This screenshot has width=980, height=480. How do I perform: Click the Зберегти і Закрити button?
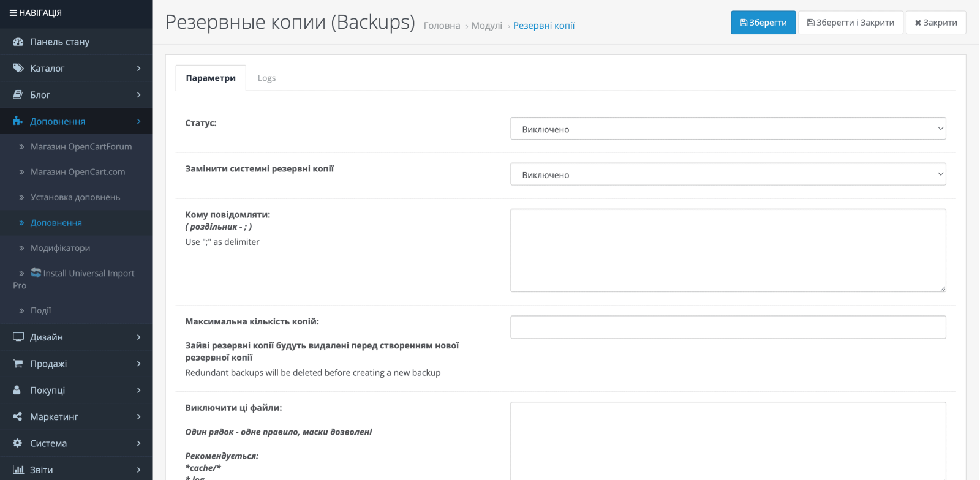(851, 23)
